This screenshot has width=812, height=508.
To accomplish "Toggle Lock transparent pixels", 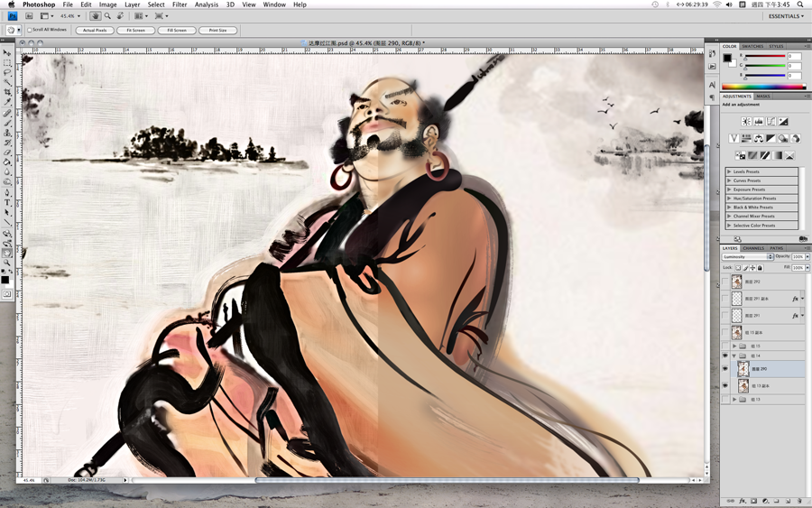I will coord(738,268).
